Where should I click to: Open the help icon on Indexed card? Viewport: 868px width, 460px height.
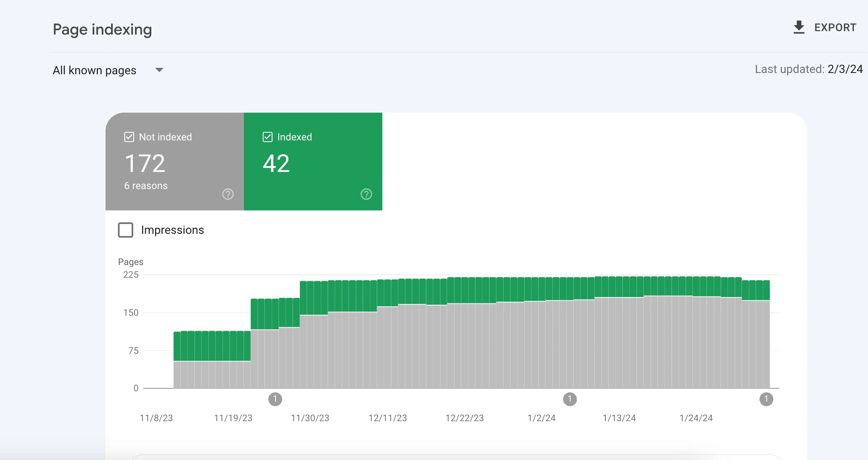point(366,194)
